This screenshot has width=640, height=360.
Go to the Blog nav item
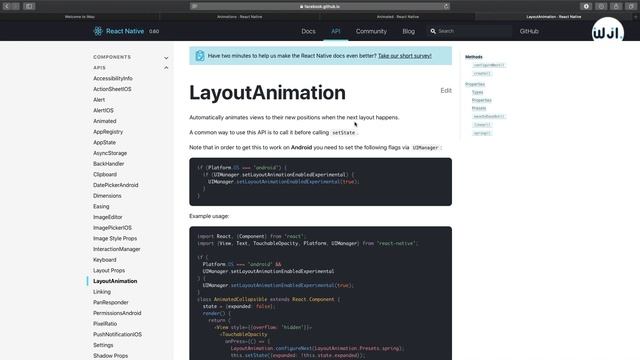pyautogui.click(x=409, y=31)
